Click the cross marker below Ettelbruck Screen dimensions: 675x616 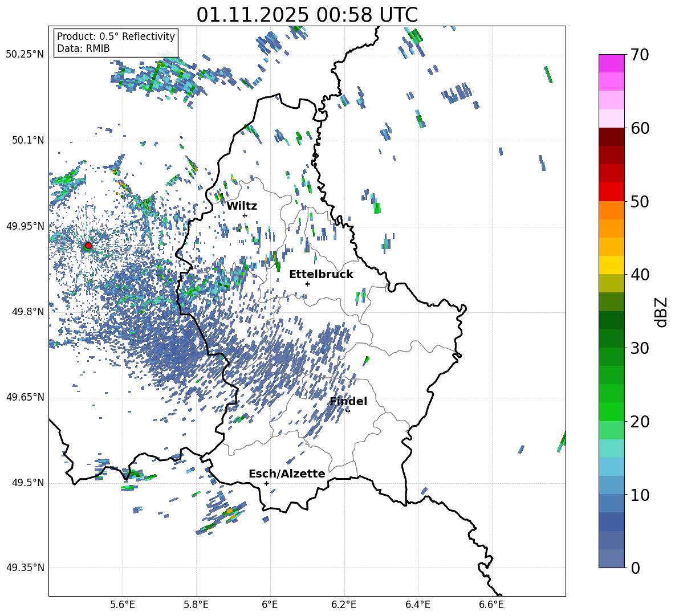307,284
